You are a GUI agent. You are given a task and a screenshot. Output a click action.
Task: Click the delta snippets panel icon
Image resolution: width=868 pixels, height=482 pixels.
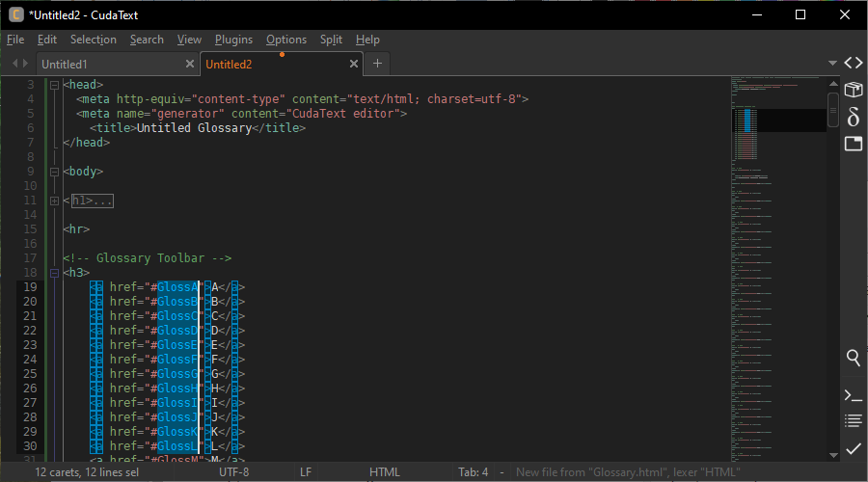(x=853, y=117)
